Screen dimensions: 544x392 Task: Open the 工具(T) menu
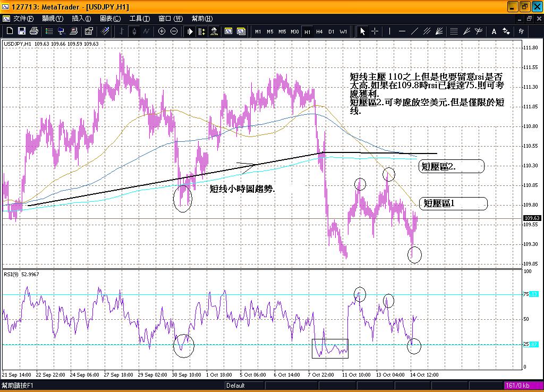coord(140,19)
